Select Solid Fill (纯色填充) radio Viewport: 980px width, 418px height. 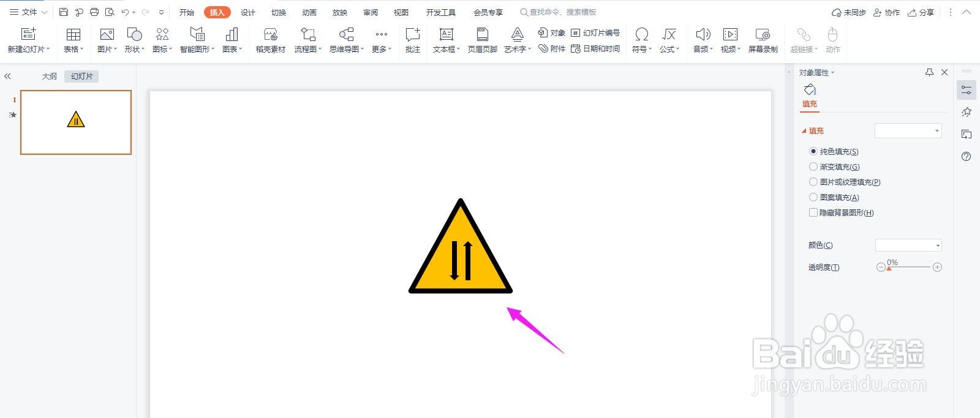(x=813, y=151)
